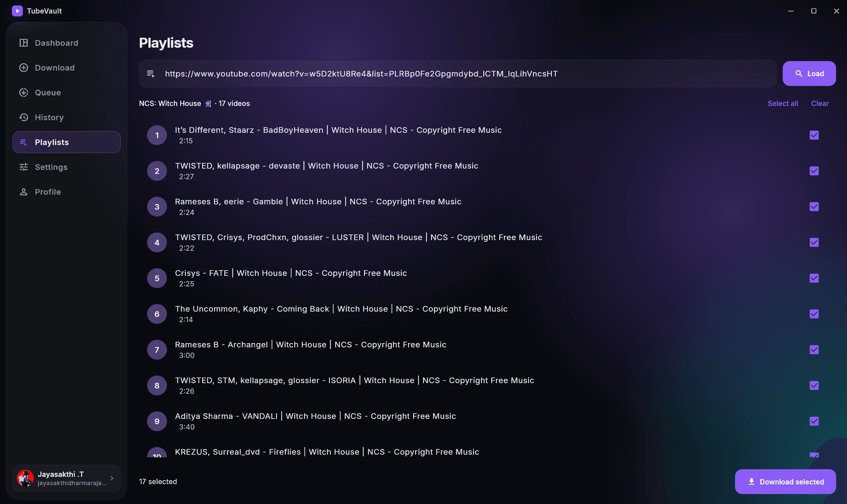Screen dimensions: 847x504
Task: Click the Playlists page heading
Action: 166,43
